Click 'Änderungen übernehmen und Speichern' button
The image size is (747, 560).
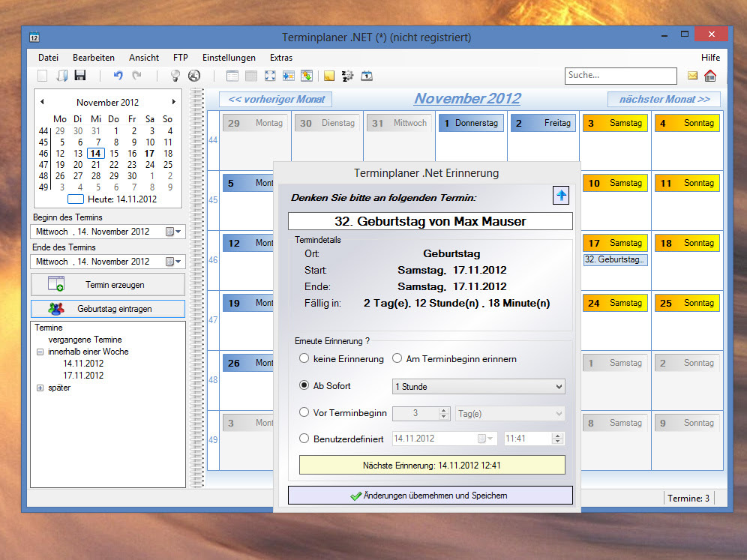coord(430,496)
